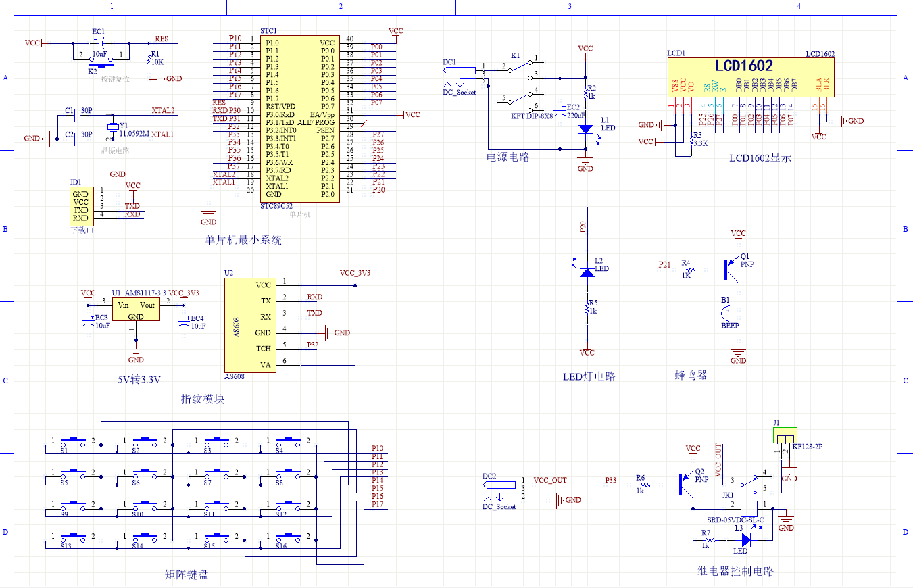Click resistor R1 10K symbol
Viewport: 913px width, 588px height.
[149, 60]
